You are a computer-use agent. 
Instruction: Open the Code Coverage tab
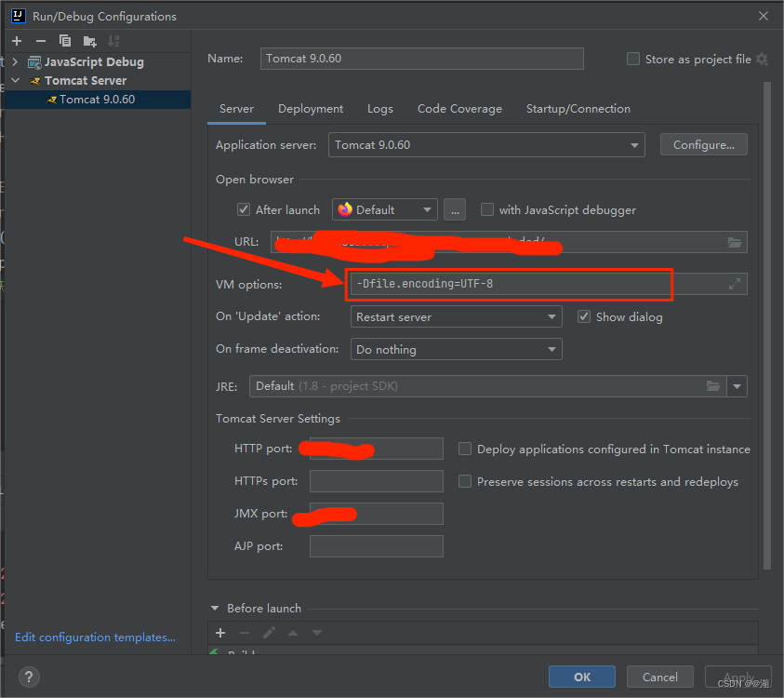tap(459, 109)
